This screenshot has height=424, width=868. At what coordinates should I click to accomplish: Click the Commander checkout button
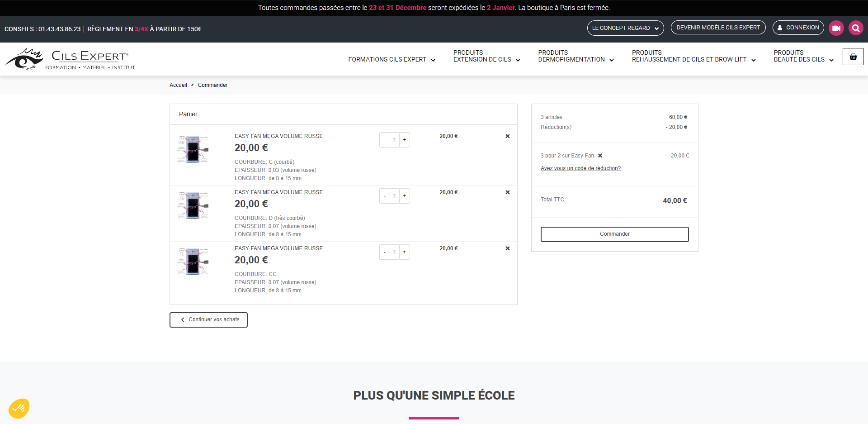615,234
